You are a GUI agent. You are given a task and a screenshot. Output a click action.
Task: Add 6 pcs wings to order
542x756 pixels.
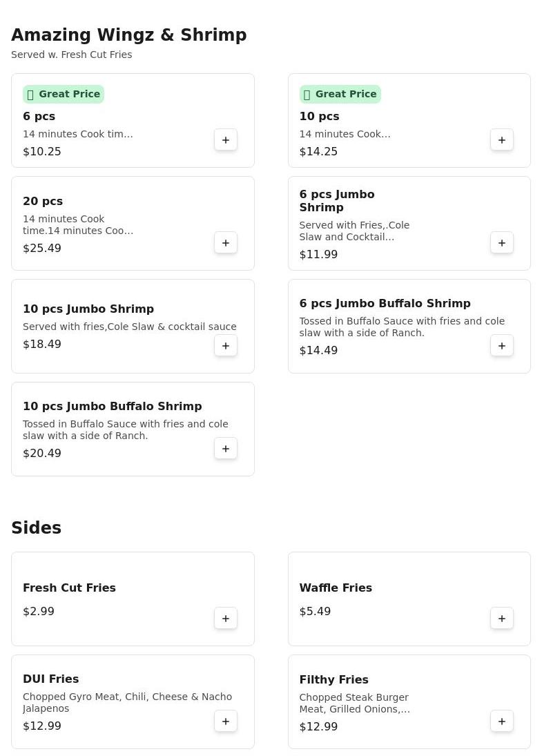pos(226,139)
